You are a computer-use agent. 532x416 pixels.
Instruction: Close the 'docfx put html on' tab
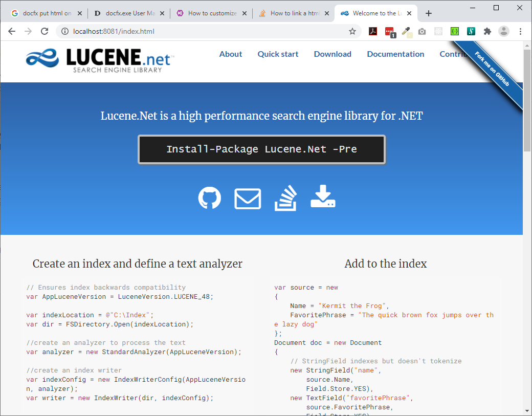[x=80, y=13]
